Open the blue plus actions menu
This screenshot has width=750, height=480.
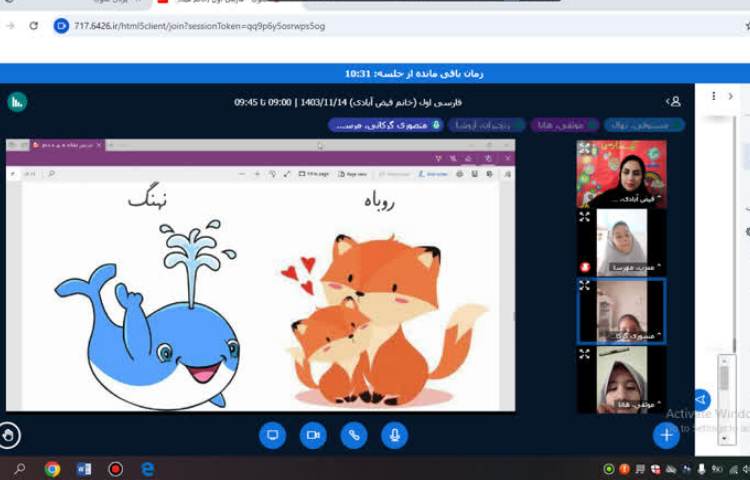[666, 435]
